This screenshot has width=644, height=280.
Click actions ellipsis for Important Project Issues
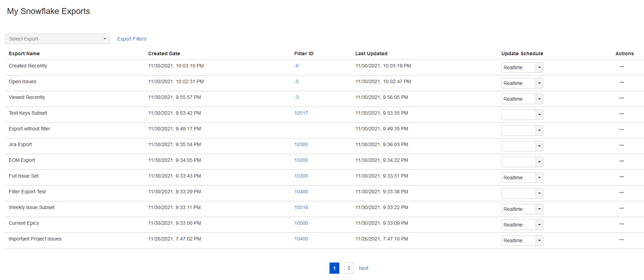[x=621, y=239]
